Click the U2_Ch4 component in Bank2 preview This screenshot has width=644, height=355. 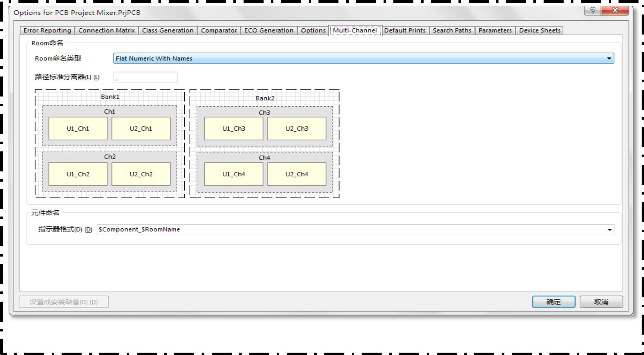pyautogui.click(x=297, y=174)
